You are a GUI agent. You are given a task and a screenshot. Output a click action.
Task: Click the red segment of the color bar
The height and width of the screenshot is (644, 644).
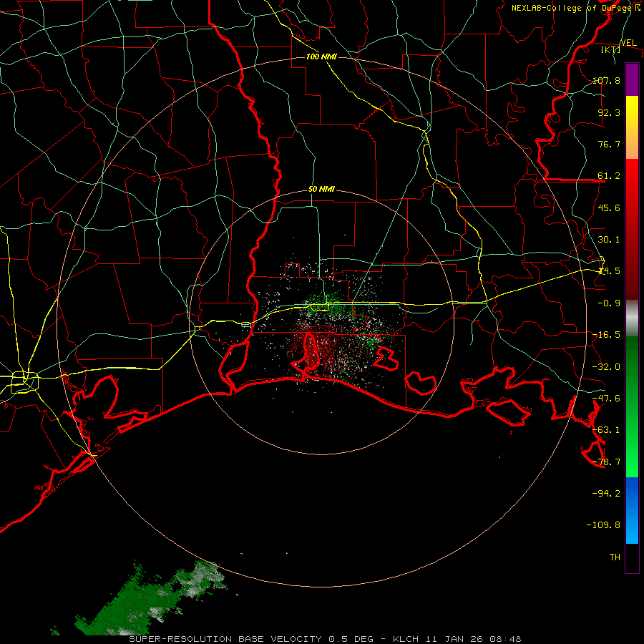click(632, 229)
